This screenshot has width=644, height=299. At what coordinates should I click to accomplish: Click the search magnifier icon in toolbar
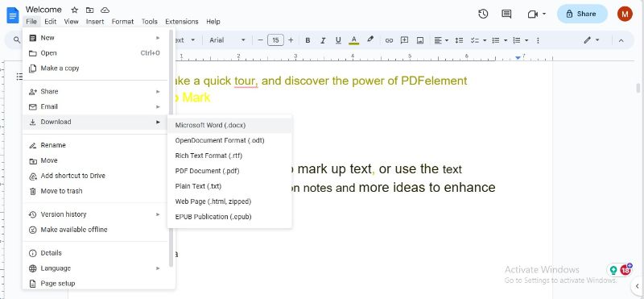17,40
